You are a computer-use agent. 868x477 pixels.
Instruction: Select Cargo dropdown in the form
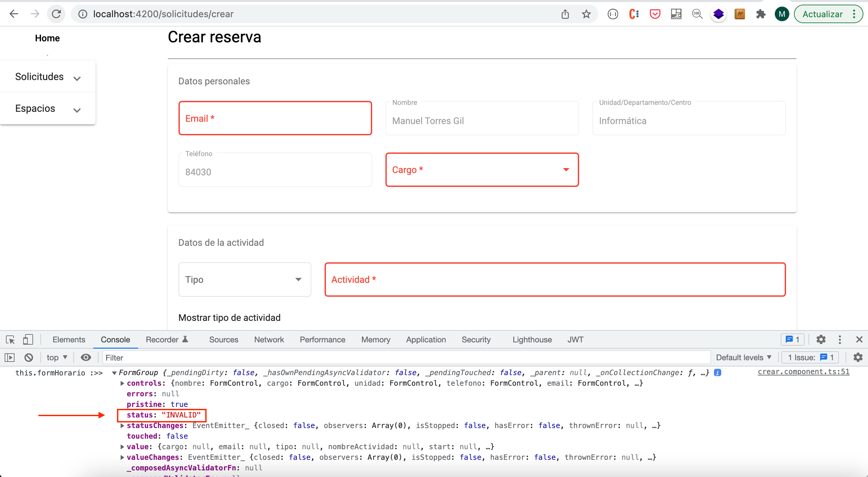click(482, 170)
